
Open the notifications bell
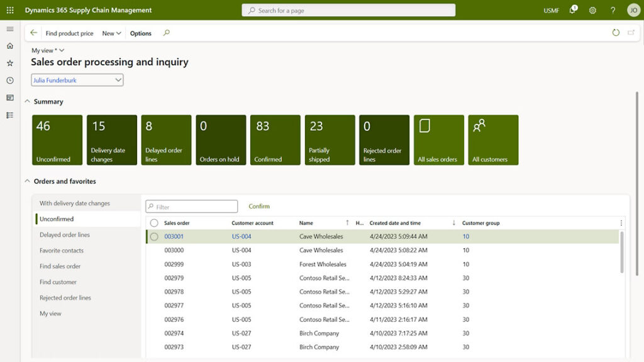(x=571, y=10)
